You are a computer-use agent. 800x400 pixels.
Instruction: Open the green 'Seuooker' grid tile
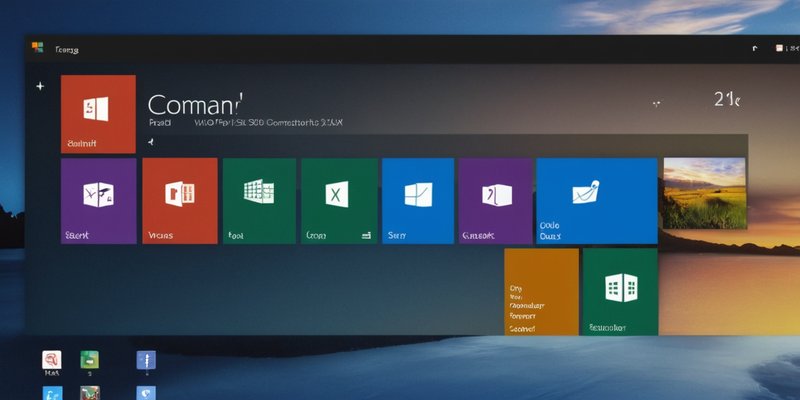point(620,291)
